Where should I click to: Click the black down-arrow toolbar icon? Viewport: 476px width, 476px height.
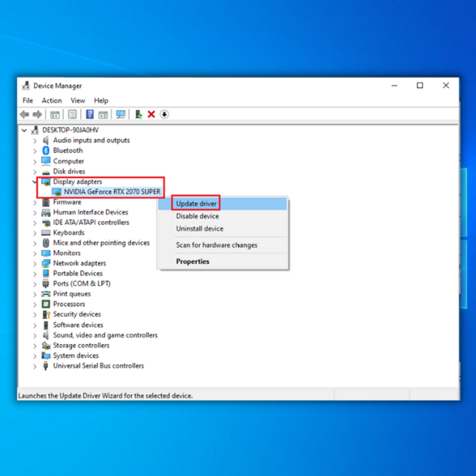coord(164,114)
